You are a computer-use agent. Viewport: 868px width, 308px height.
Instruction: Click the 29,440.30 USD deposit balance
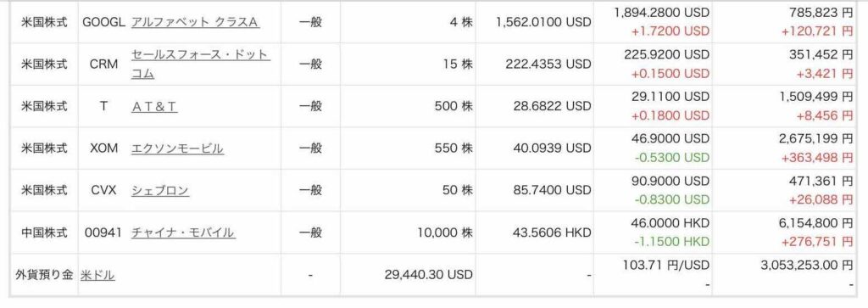coord(428,274)
